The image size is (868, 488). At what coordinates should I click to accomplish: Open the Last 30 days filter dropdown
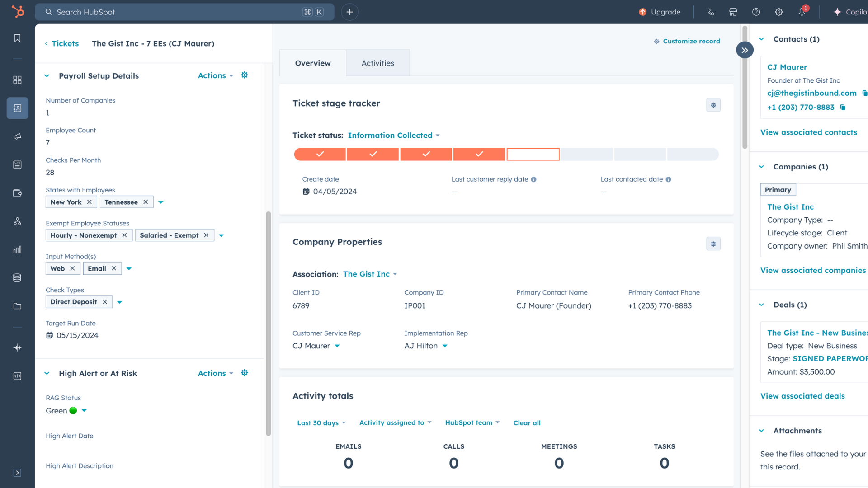pyautogui.click(x=321, y=423)
